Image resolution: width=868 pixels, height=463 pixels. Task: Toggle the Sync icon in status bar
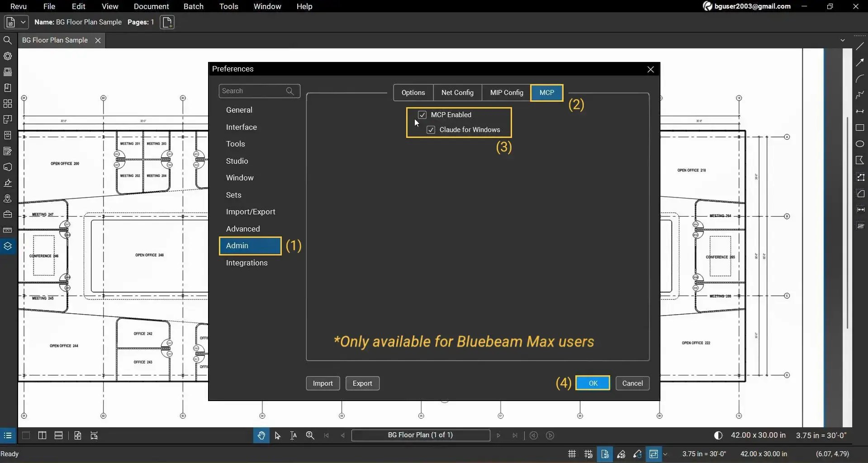tap(653, 454)
